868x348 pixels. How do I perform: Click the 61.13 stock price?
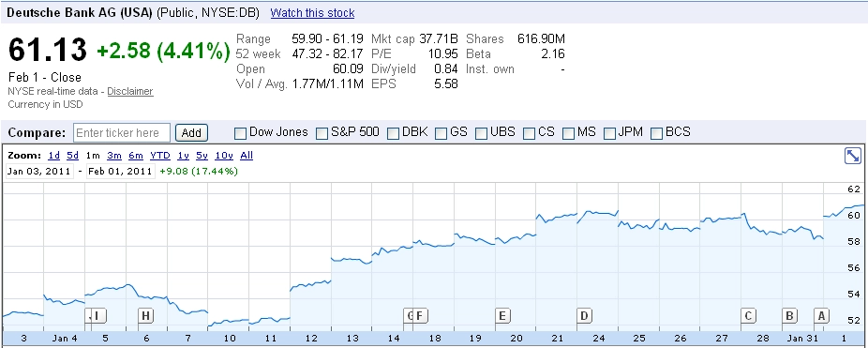pos(48,51)
